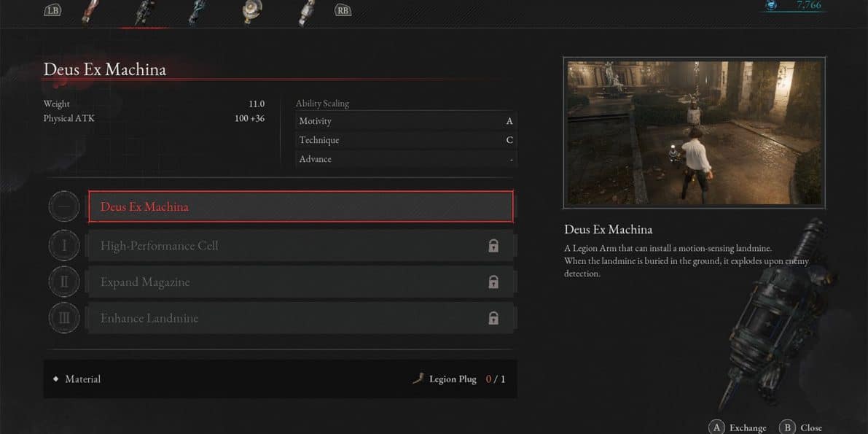Select the first Legion Arm icon in the top bar

(x=90, y=12)
